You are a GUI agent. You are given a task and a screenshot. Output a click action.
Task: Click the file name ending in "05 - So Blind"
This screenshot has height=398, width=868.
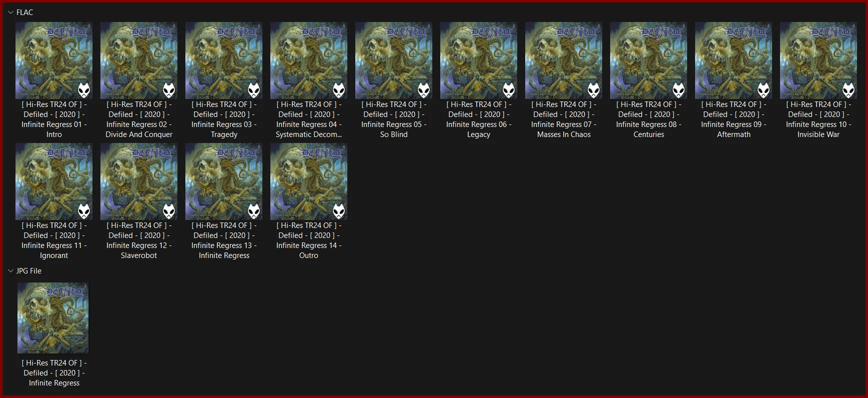[x=394, y=119]
